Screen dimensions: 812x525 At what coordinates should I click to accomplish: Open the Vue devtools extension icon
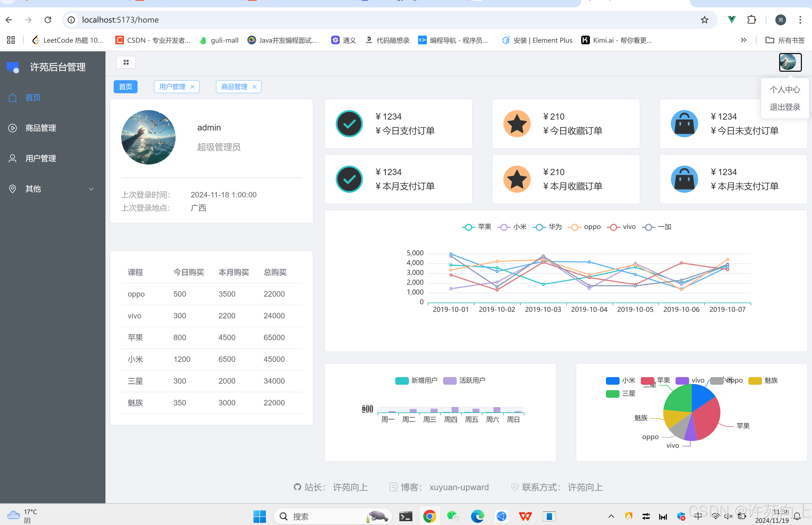(732, 20)
